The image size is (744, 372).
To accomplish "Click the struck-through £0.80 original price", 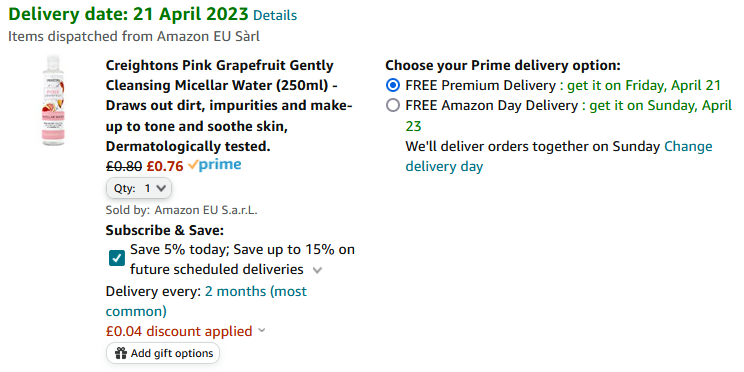I will (124, 166).
